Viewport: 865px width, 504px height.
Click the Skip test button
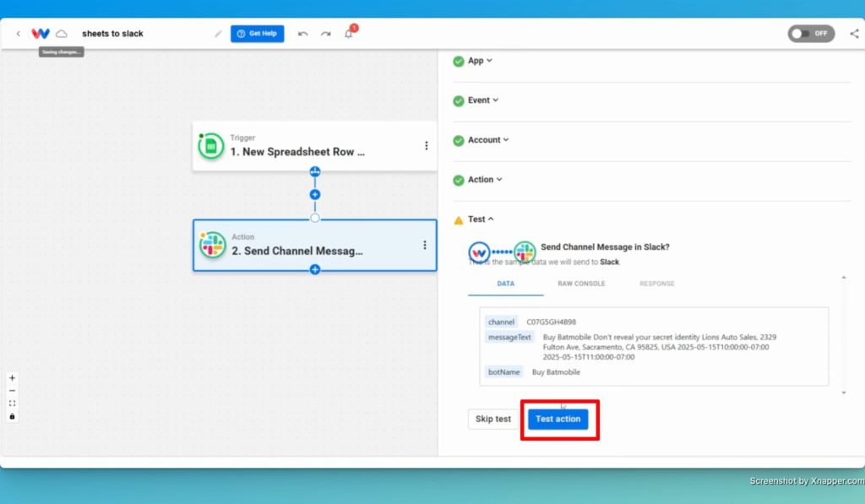click(493, 419)
